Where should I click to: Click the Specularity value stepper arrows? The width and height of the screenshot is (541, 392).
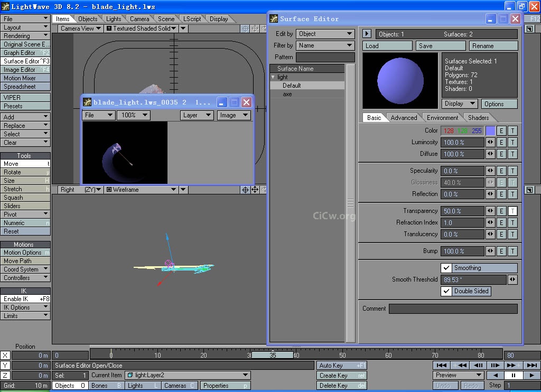pyautogui.click(x=490, y=171)
